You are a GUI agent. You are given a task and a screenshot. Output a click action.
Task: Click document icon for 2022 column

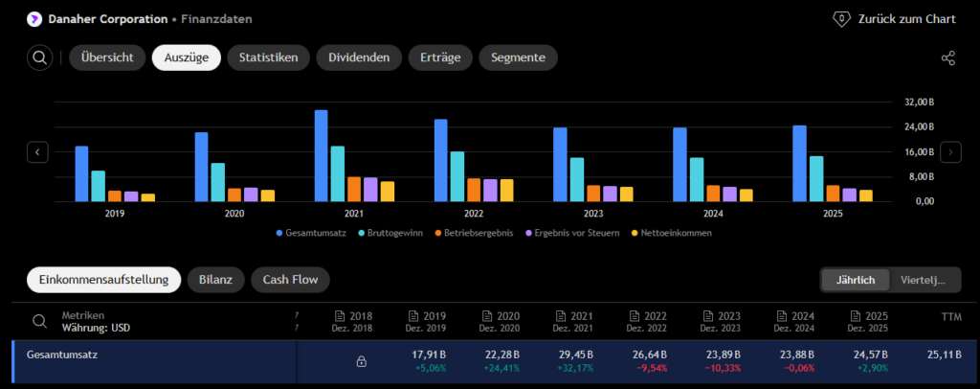coord(635,316)
